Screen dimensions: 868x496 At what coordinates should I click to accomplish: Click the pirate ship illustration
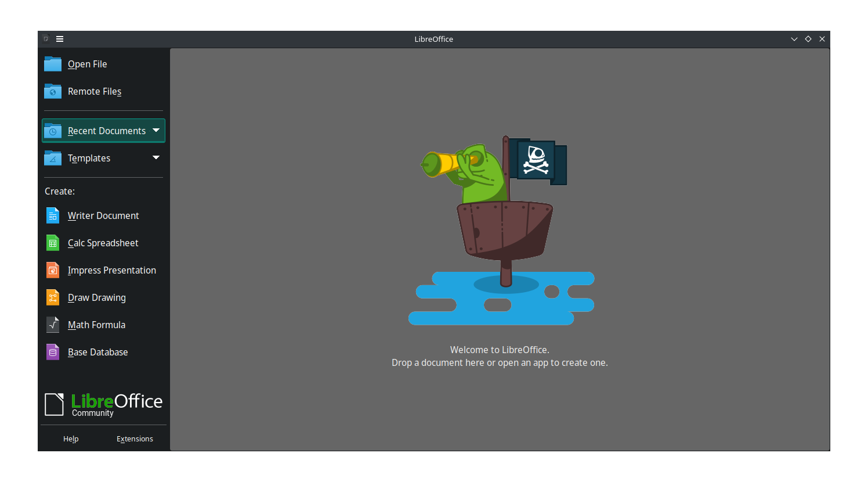point(501,231)
